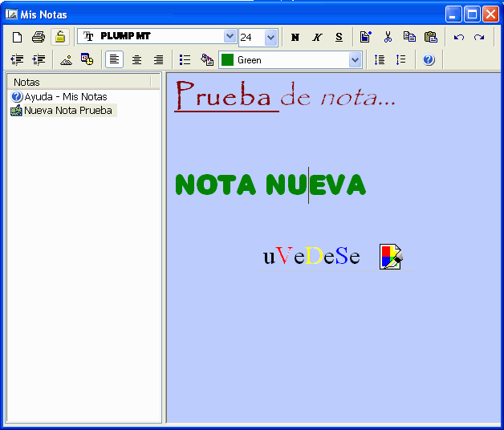The height and width of the screenshot is (430, 504).
Task: Increase indent with the indent icon
Action: tap(39, 59)
